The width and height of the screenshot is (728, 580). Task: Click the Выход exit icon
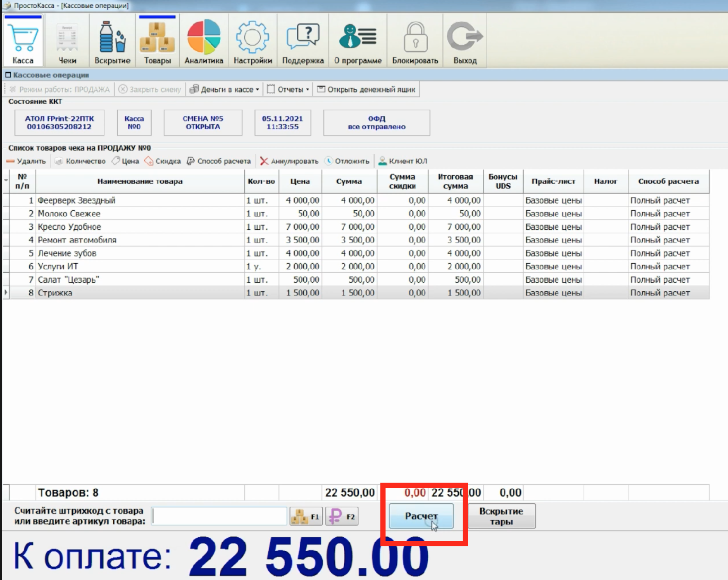(465, 41)
